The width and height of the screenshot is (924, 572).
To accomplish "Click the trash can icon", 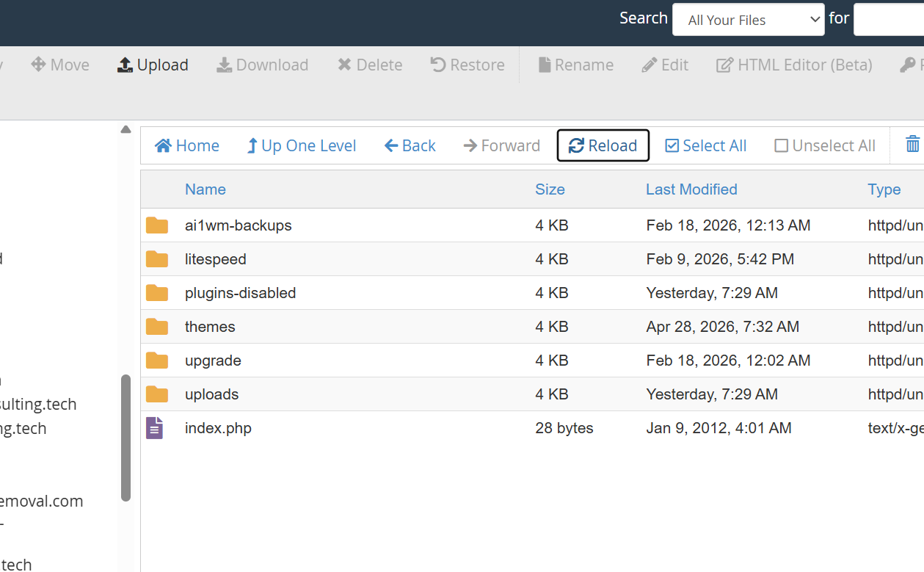I will coord(912,144).
